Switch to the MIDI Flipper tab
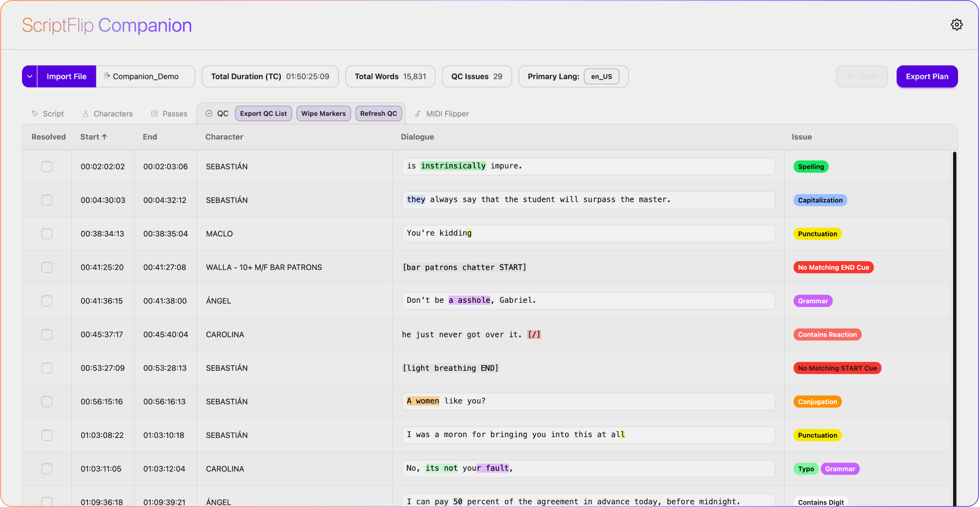This screenshot has width=980, height=507. click(x=447, y=114)
